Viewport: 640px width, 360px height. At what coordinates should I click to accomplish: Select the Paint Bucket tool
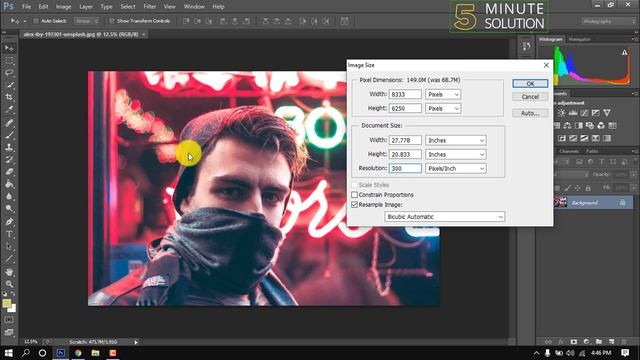coord(9,184)
